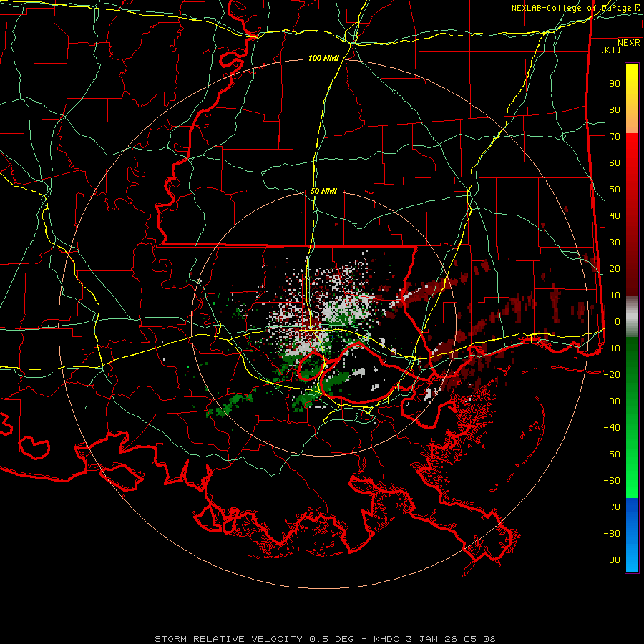
Task: Click the KHDC radar site identifier
Action: [387, 639]
